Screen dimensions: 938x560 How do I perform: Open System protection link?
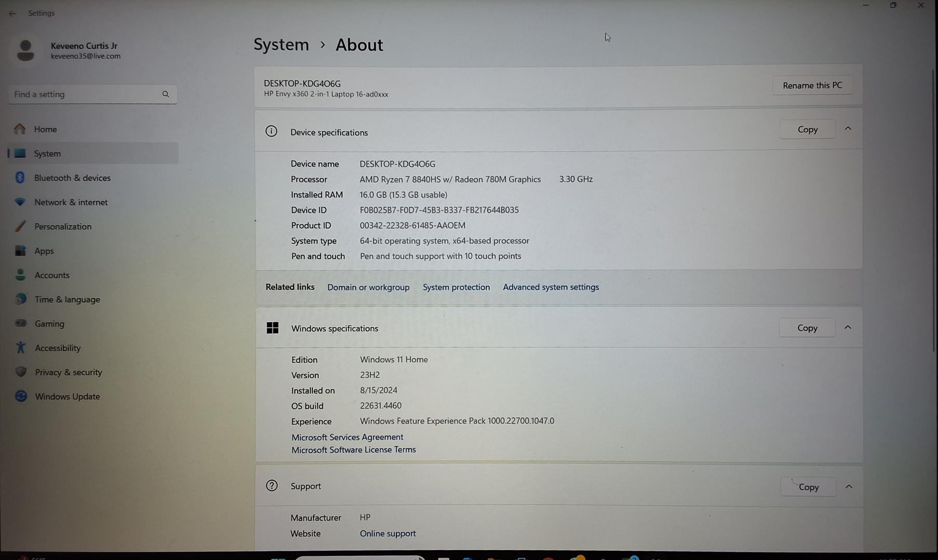coord(456,287)
